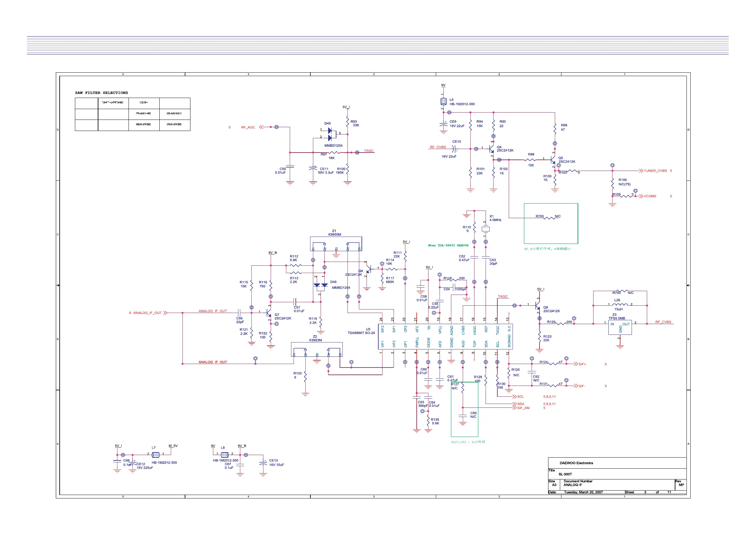This screenshot has height=534, width=756.
Task: Select the Q5 2SC2412K transistor label
Action: click(x=567, y=160)
